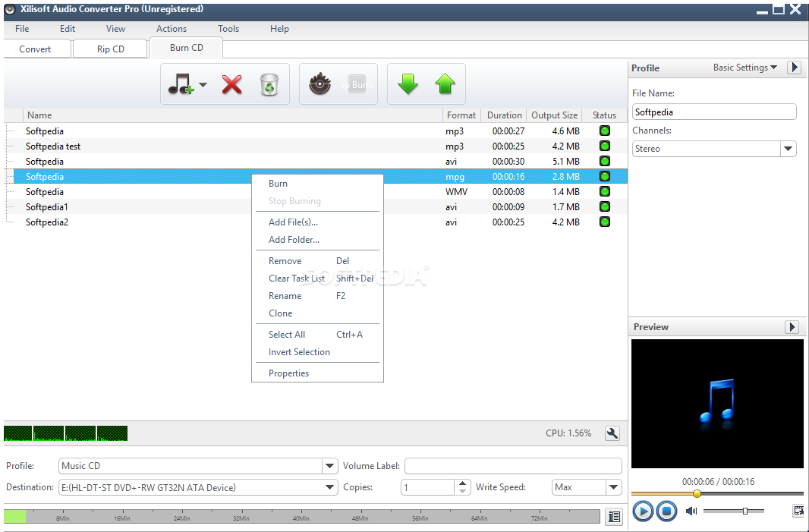Sort list by Output Size column header
This screenshot has width=809, height=532.
pos(555,115)
